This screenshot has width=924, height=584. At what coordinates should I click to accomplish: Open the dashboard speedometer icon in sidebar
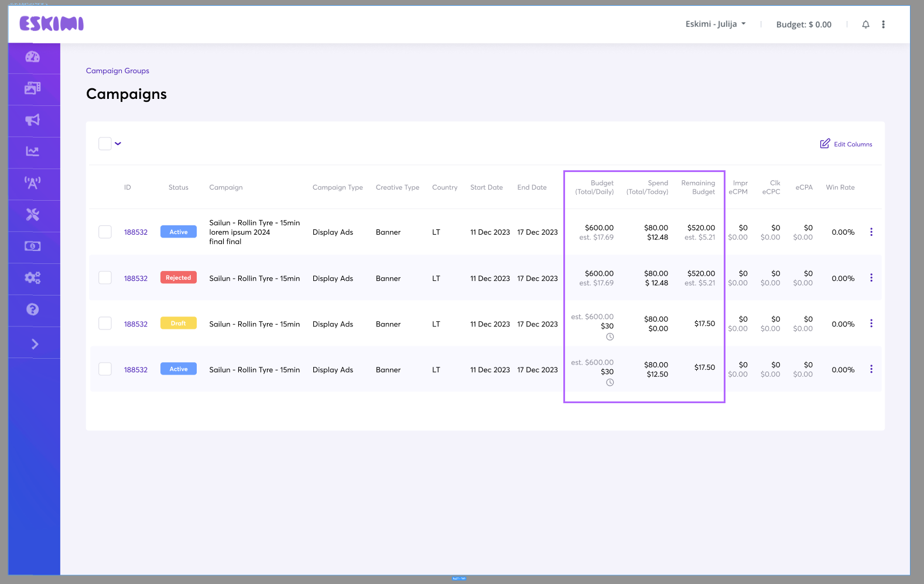(x=33, y=57)
